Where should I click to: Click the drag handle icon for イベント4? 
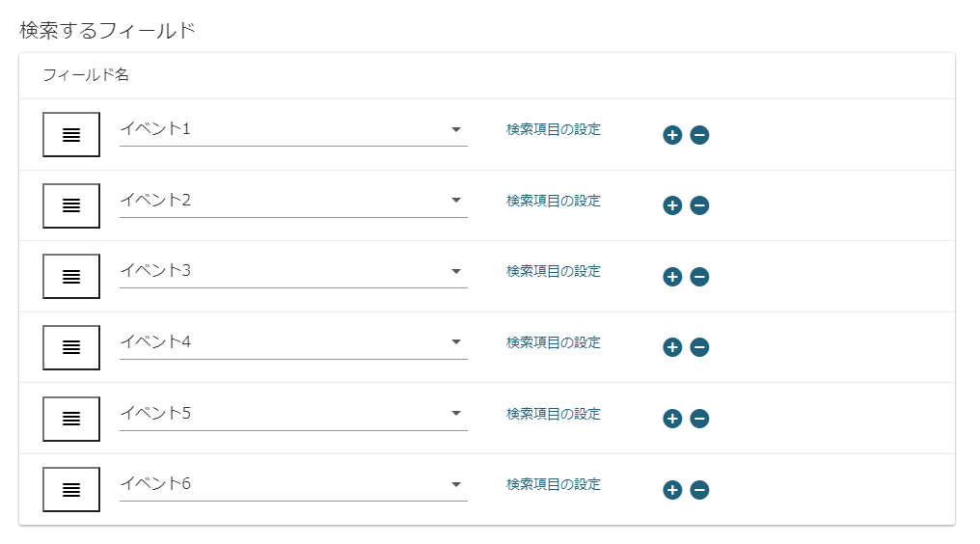tap(71, 347)
